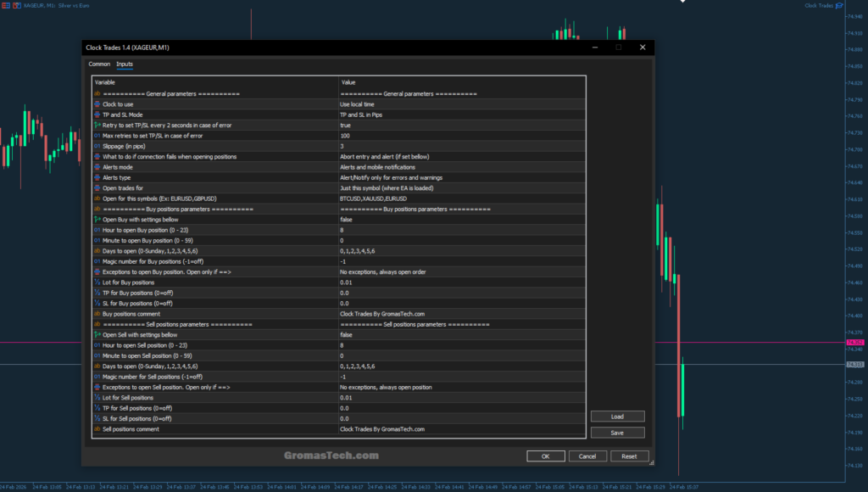
Task: Select the 'Magic number for Sell positions' row
Action: (x=339, y=377)
